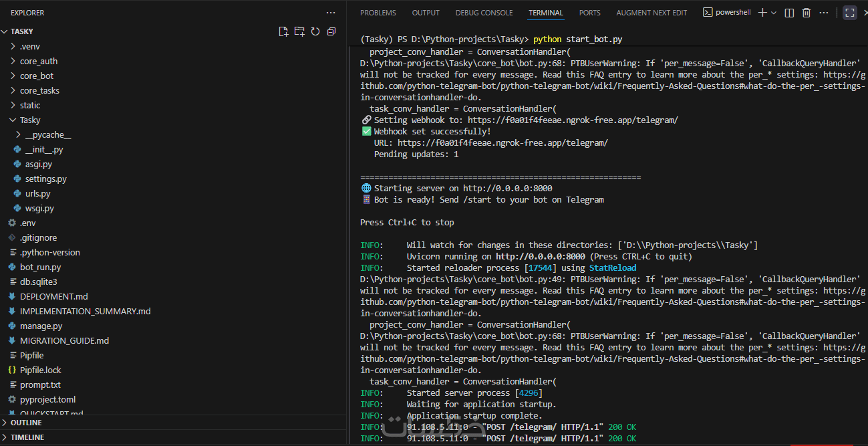This screenshot has height=446, width=868.
Task: Select the Terminal tab
Action: coord(546,13)
